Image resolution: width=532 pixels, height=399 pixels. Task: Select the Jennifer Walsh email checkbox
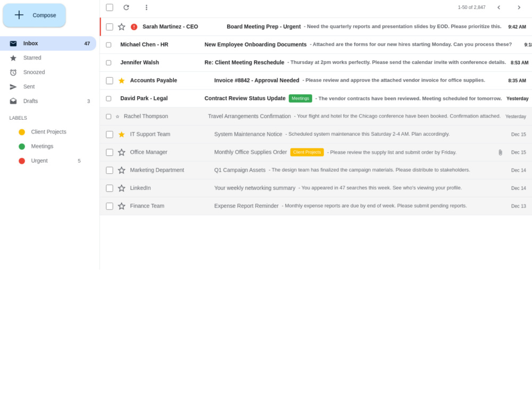(109, 63)
